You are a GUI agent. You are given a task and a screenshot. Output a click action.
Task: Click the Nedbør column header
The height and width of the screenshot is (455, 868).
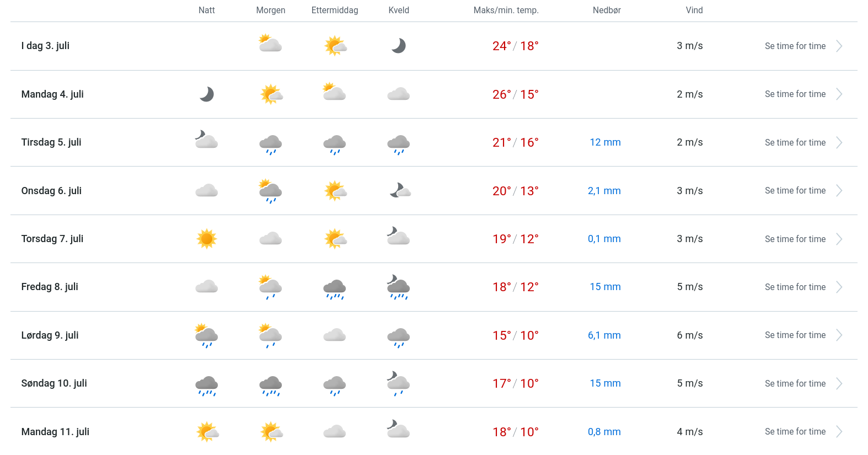(607, 10)
